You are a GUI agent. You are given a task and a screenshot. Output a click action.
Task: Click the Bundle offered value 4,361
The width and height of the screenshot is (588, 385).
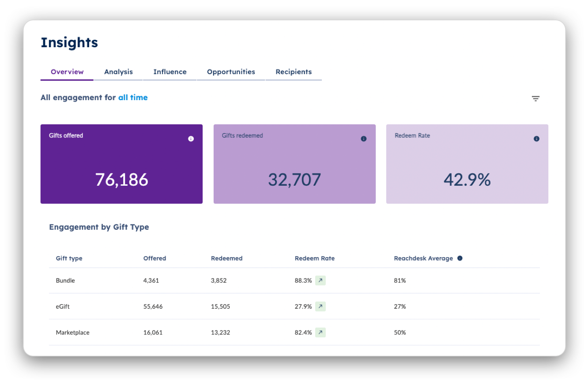click(151, 280)
